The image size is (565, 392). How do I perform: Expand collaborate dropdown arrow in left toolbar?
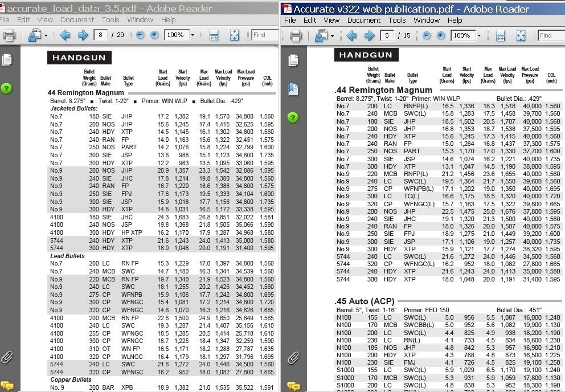click(x=46, y=36)
